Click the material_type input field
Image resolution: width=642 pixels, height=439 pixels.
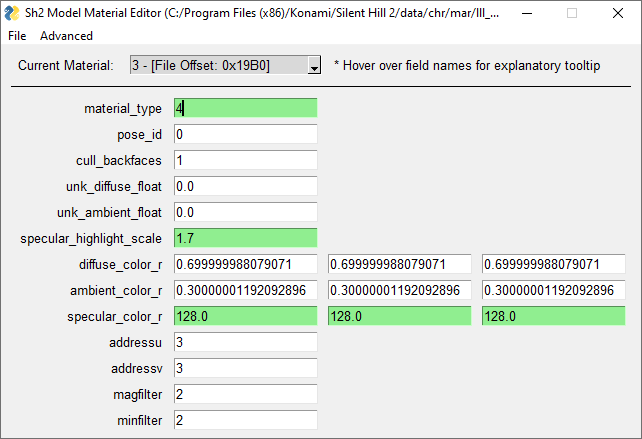click(x=245, y=108)
